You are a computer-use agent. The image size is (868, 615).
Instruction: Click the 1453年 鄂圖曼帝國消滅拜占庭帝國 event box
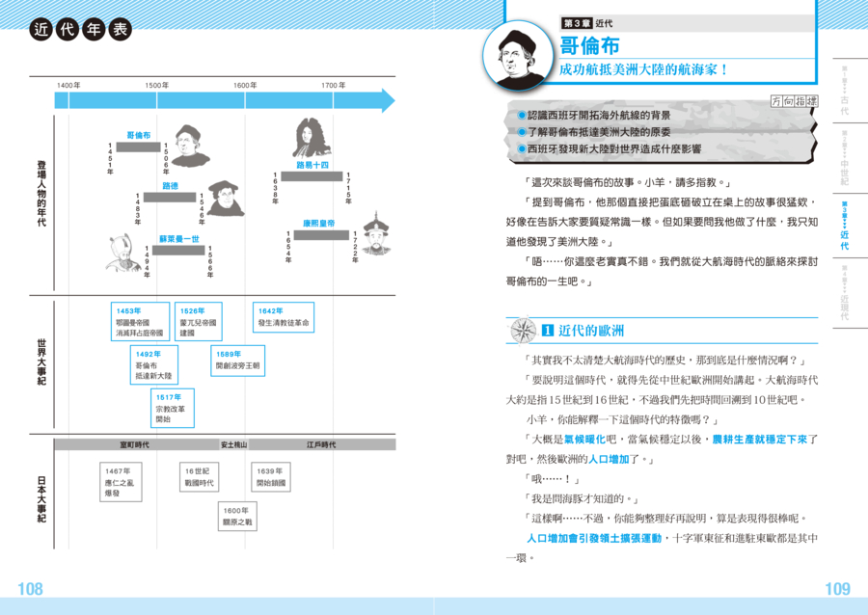pyautogui.click(x=140, y=321)
